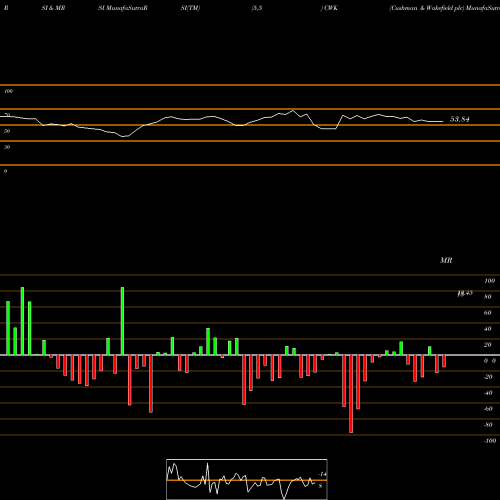Click the 80 label on MR axis
500x500 pixels.
click(488, 297)
